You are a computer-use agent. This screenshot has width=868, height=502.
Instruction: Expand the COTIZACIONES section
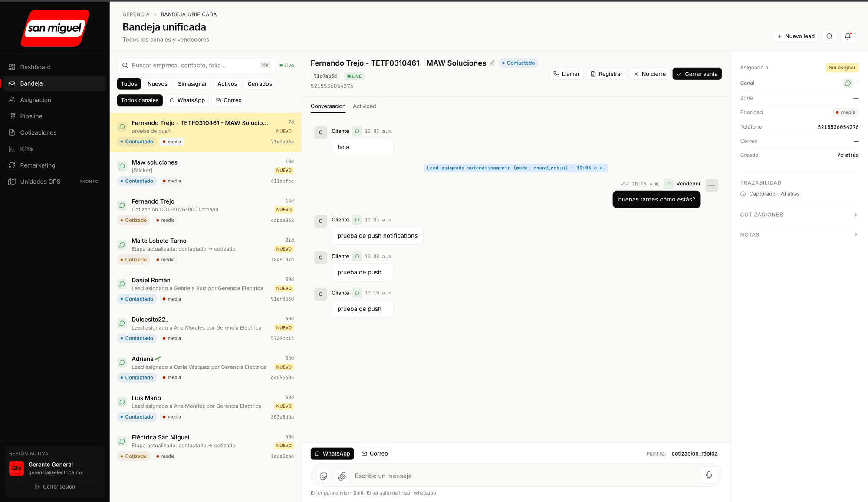[x=799, y=215]
